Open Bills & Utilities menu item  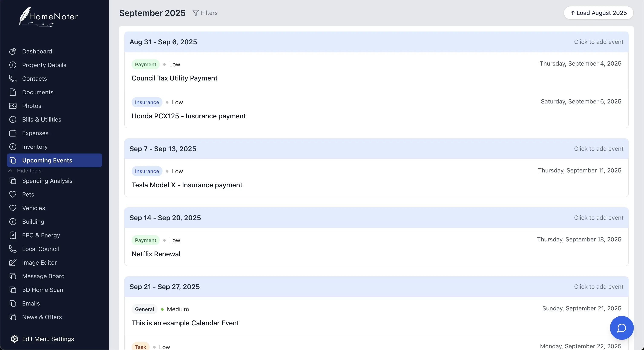click(42, 119)
